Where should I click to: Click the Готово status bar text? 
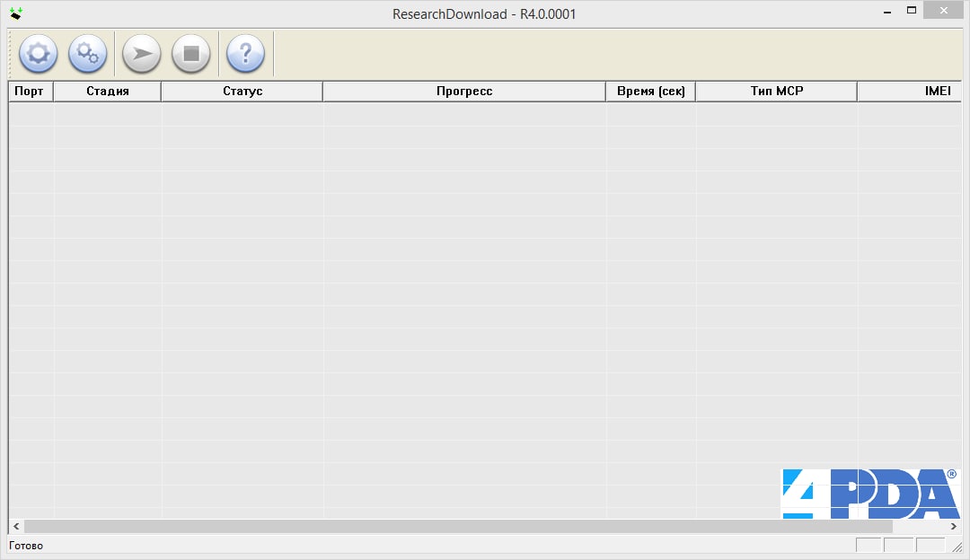pos(26,546)
